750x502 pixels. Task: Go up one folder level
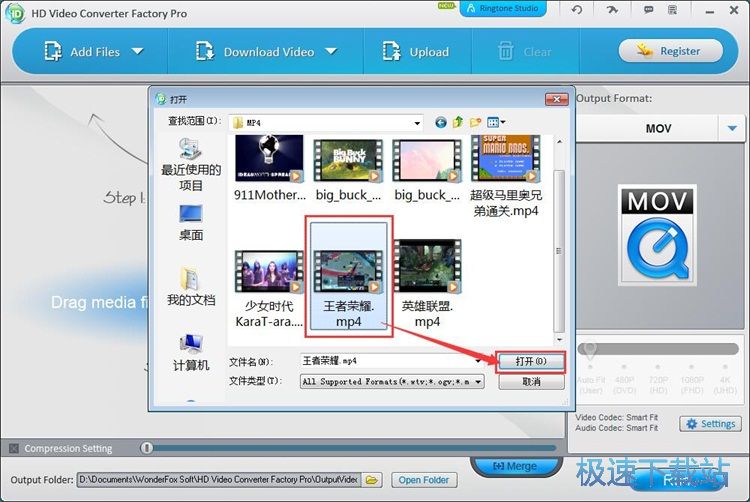458,123
